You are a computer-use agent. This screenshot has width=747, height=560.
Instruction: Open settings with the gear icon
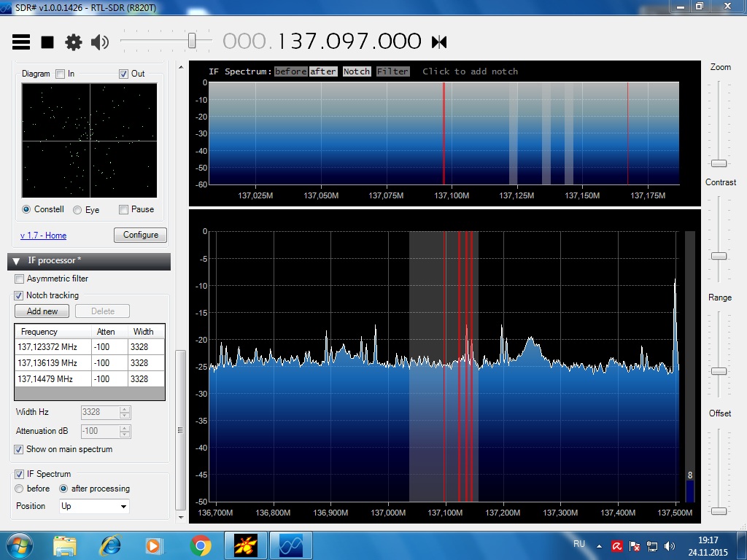point(74,42)
